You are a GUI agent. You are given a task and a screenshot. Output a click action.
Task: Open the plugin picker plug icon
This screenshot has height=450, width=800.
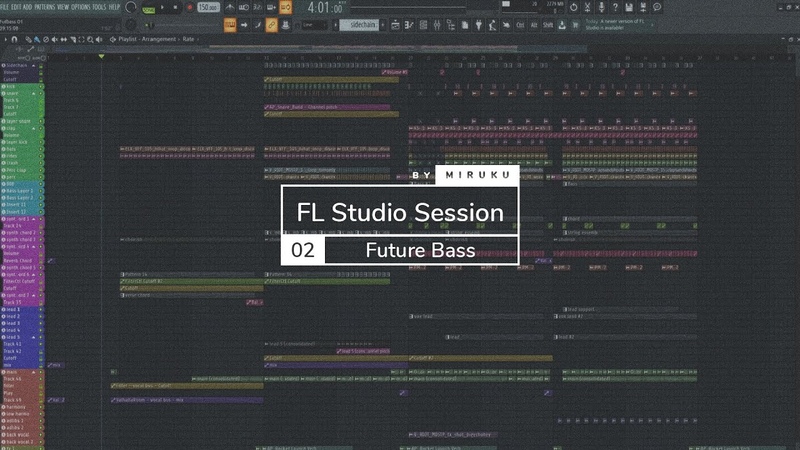tap(479, 25)
